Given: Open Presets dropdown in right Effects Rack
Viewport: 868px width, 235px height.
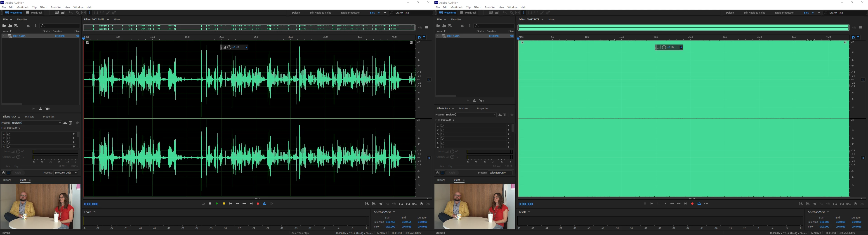Looking at the screenshot, I should 470,115.
